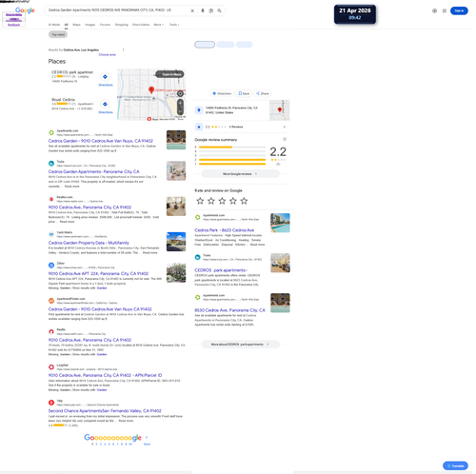Click inside the search input field
This screenshot has height=474, width=476.
(x=117, y=10)
